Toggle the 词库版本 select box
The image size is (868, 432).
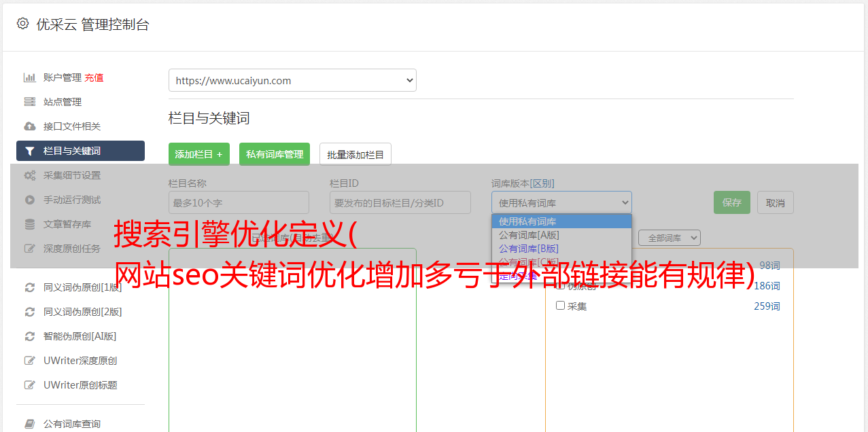[x=561, y=202]
